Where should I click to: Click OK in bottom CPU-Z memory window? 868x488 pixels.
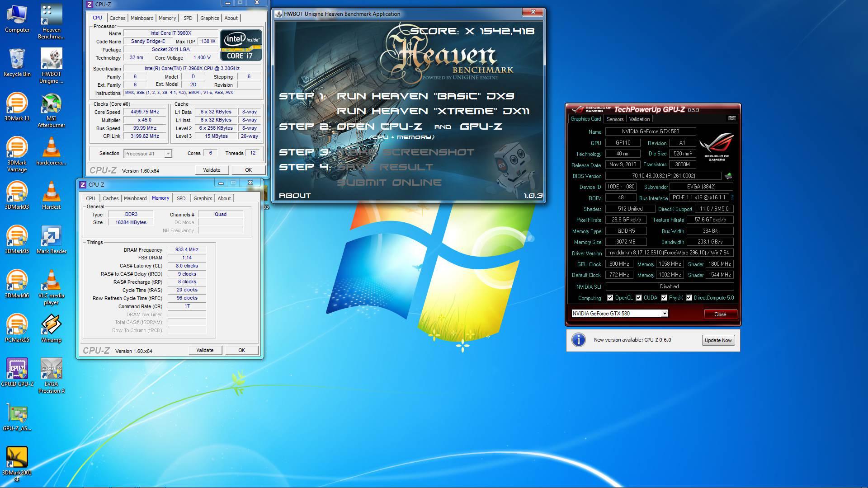(x=241, y=350)
